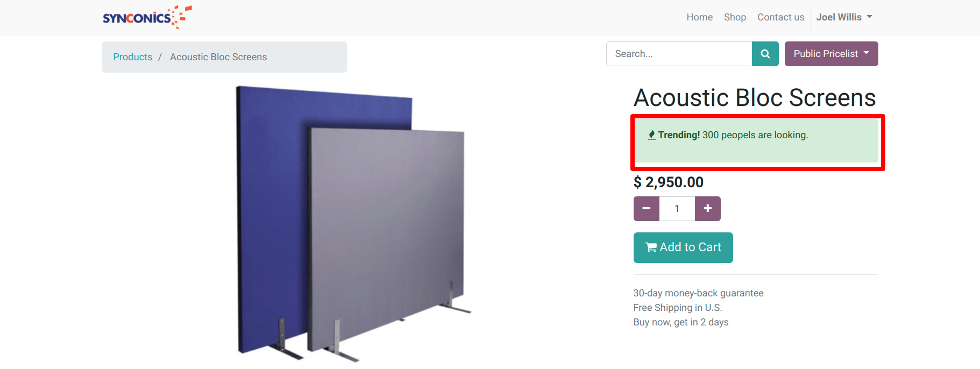
Task: Click the Add to Cart button
Action: (x=683, y=247)
